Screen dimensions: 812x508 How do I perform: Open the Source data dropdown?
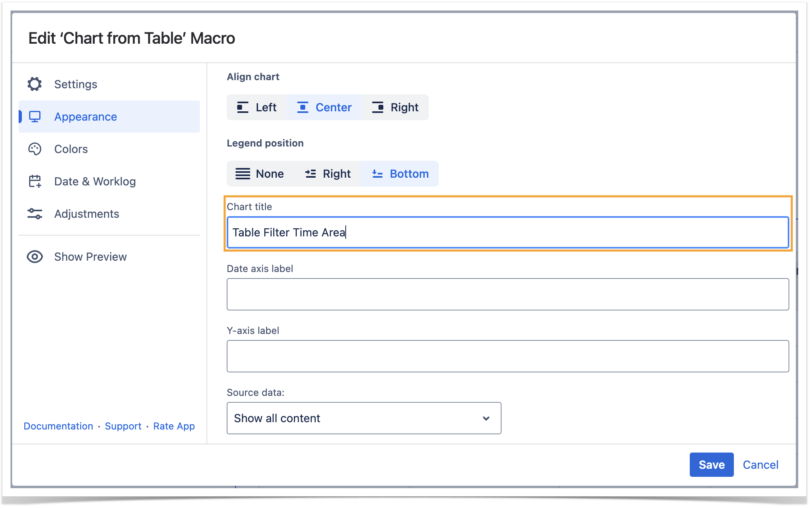pos(363,418)
